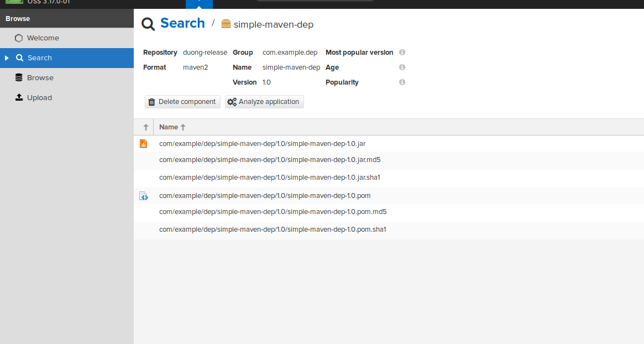Click the Search breadcrumb heading link

click(182, 23)
